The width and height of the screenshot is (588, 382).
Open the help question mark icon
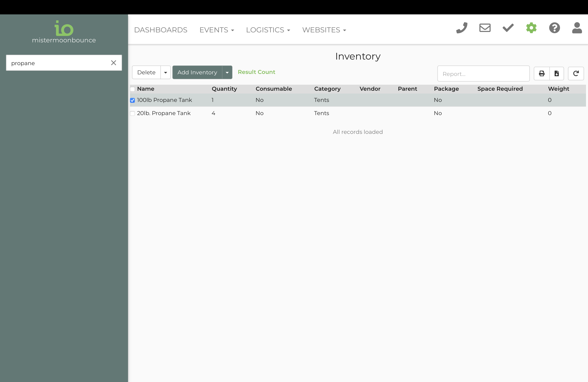point(554,28)
